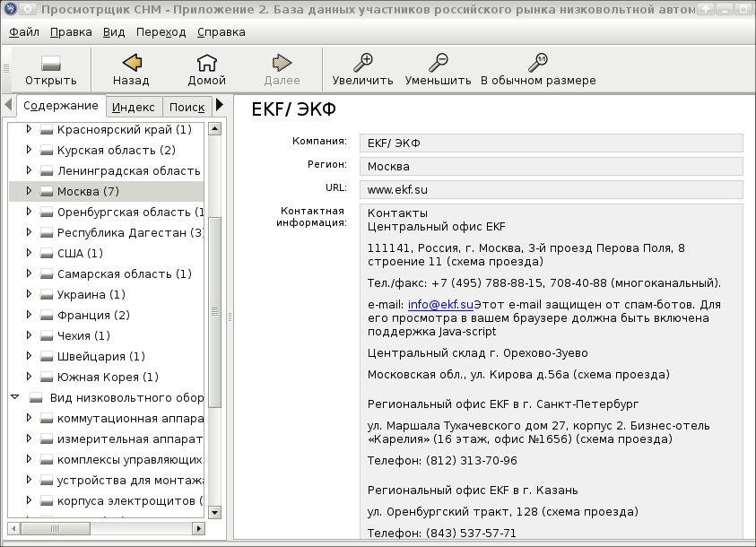Screen dimensions: 756x547
Task: Click the Домой house icon
Action: coord(207,63)
